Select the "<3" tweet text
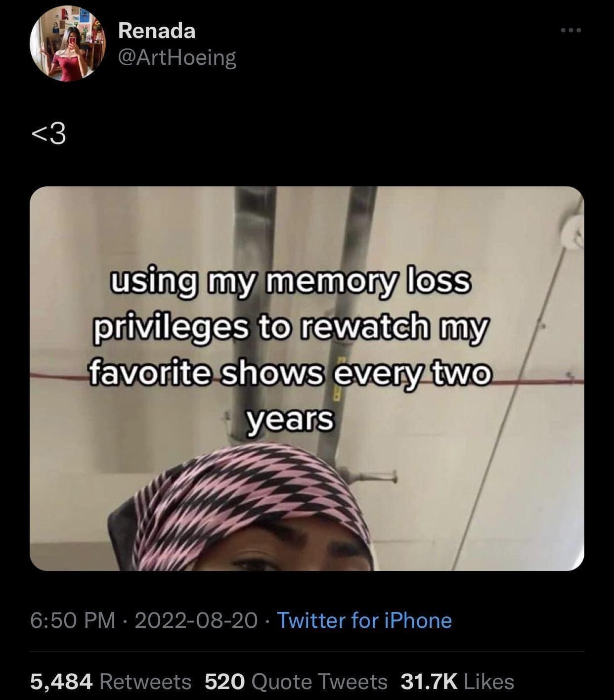Image resolution: width=614 pixels, height=700 pixels. click(48, 134)
